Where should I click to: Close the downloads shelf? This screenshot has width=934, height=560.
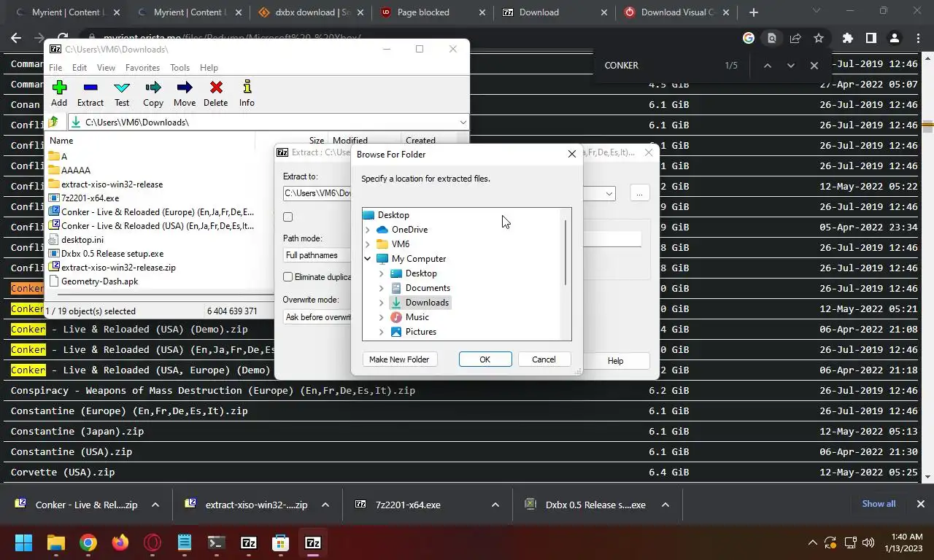click(921, 504)
